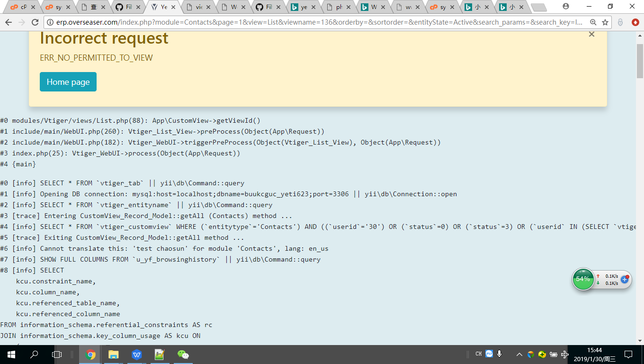Click the grey extension icon next to the bookmark star
Image resolution: width=644 pixels, height=364 pixels.
pos(620,22)
